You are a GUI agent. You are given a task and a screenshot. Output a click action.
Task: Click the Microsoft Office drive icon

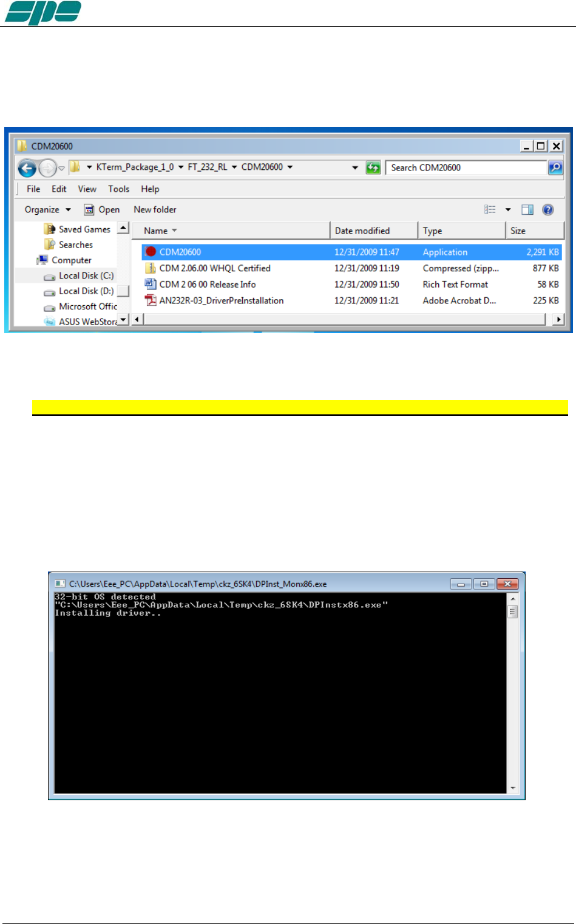(50, 307)
